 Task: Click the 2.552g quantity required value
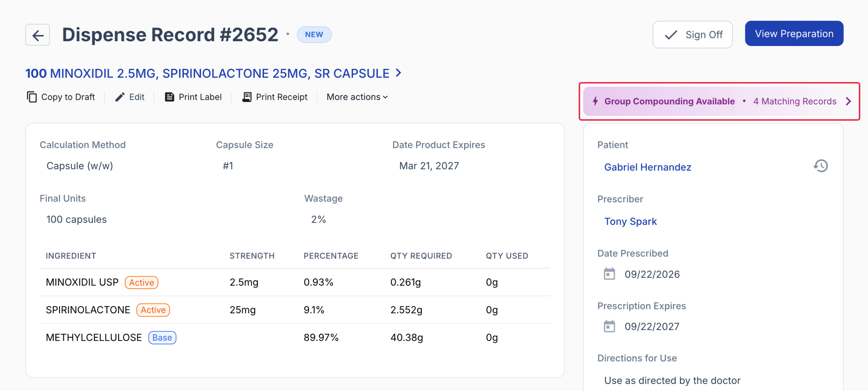pyautogui.click(x=406, y=310)
